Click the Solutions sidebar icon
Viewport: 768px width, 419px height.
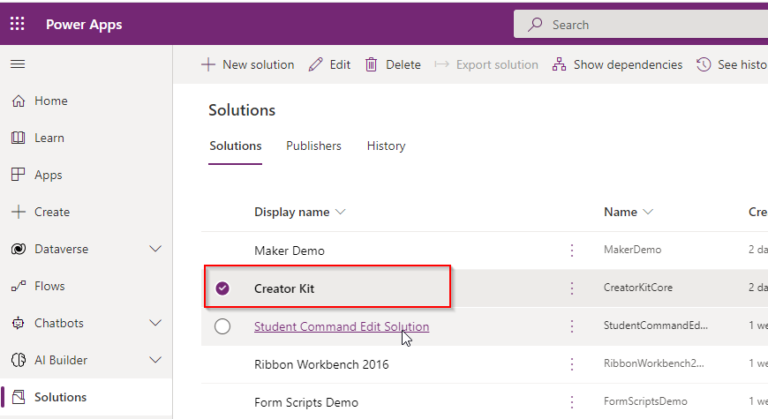point(19,397)
